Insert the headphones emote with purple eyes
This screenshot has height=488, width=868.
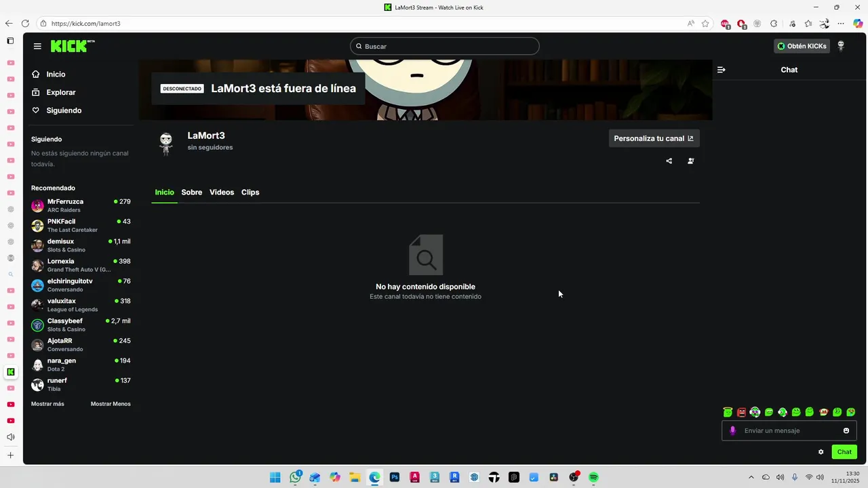point(755,412)
